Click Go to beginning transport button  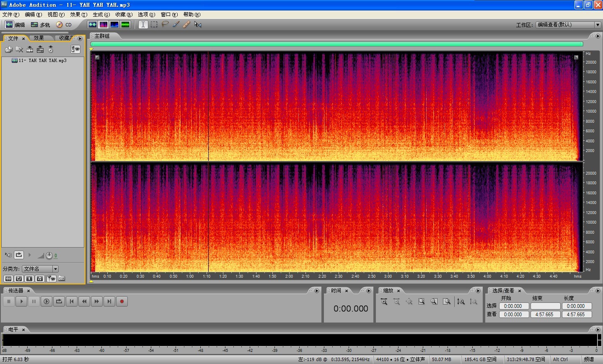[72, 301]
